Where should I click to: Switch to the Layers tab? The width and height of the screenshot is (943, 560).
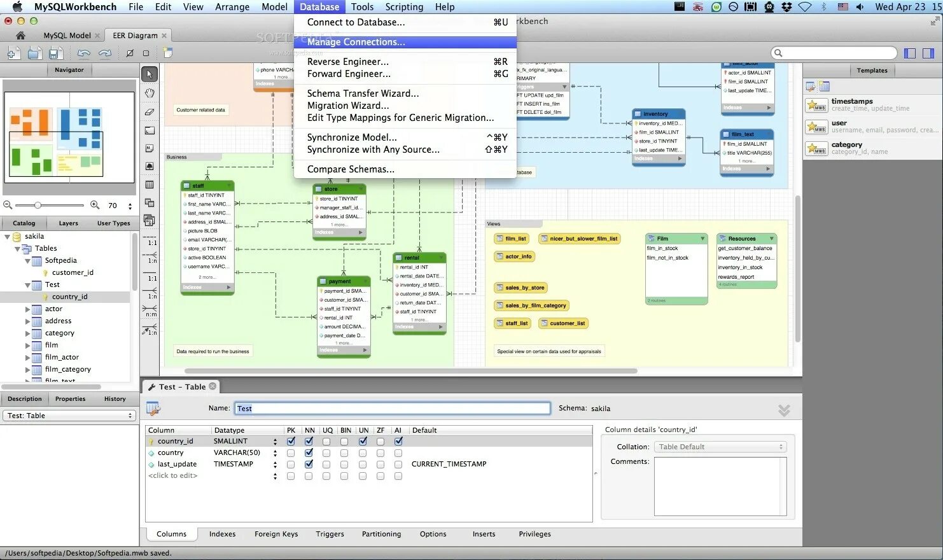(69, 223)
